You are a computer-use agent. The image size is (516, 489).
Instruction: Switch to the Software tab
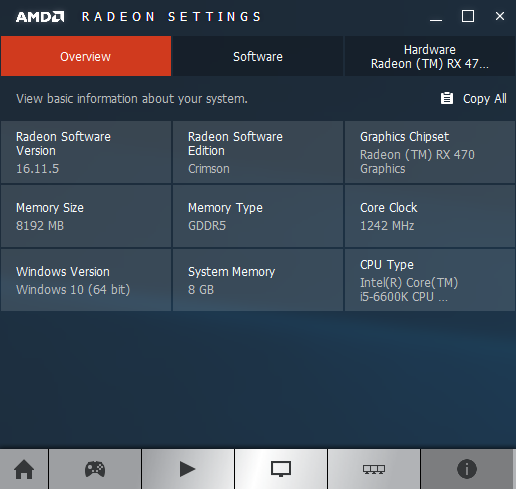(258, 56)
